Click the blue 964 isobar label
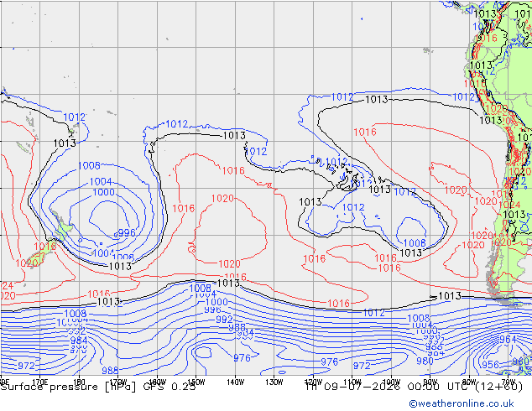The image size is (532, 411). (x=508, y=339)
